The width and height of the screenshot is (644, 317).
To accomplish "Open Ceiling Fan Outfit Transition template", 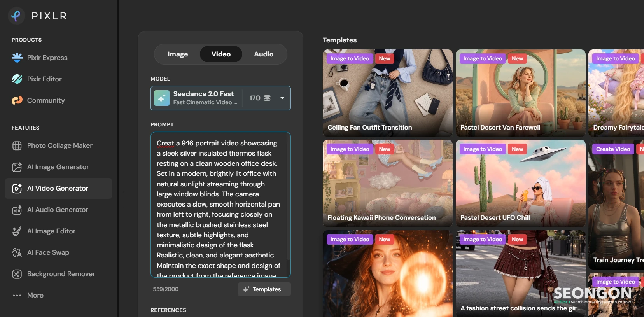I will (x=388, y=93).
